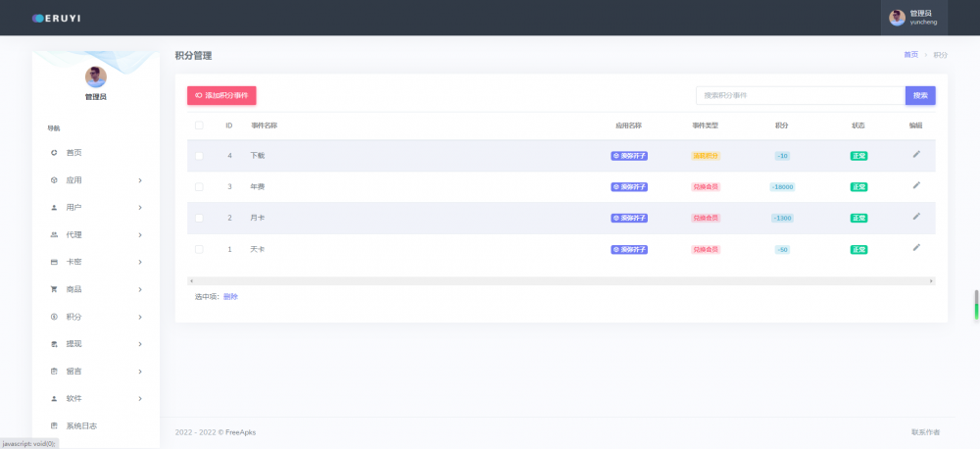Click the edit pencil icon for 下载 row
Image resolution: width=980 pixels, height=449 pixels.
[x=916, y=154]
